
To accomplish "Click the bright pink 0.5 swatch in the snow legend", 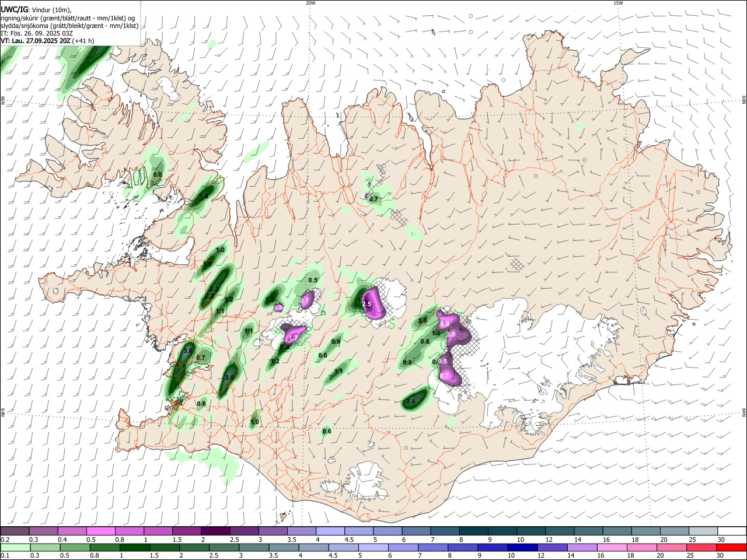I will click(100, 531).
